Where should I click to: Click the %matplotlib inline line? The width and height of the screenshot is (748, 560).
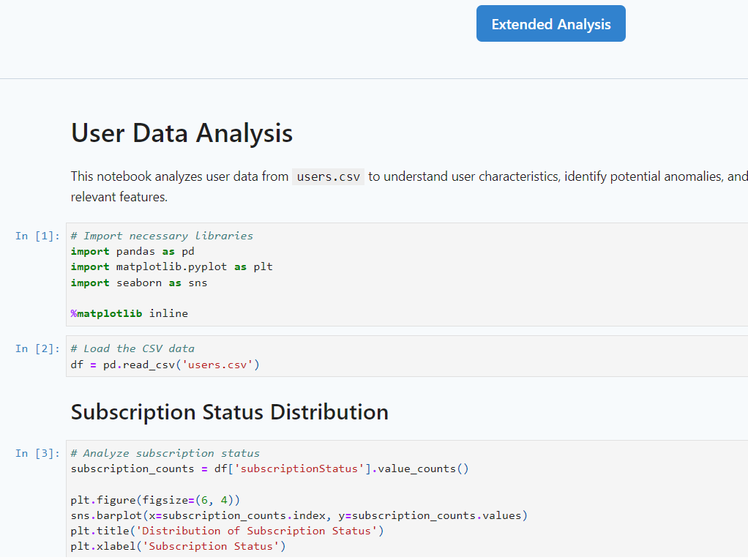pyautogui.click(x=130, y=314)
